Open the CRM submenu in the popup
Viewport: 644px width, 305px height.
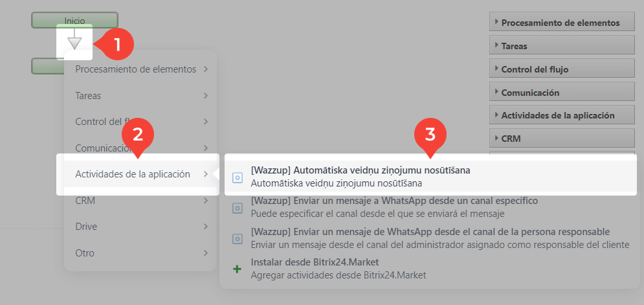140,201
